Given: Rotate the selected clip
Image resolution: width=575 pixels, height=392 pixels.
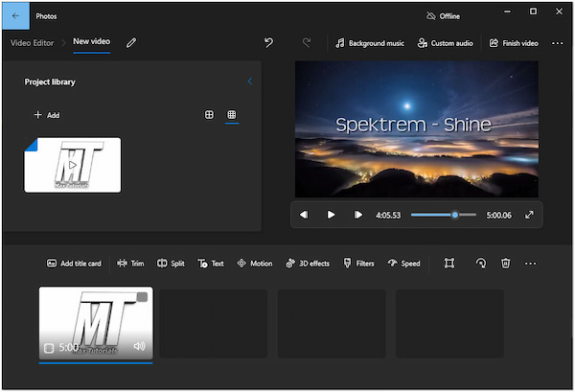Looking at the screenshot, I should [x=481, y=264].
